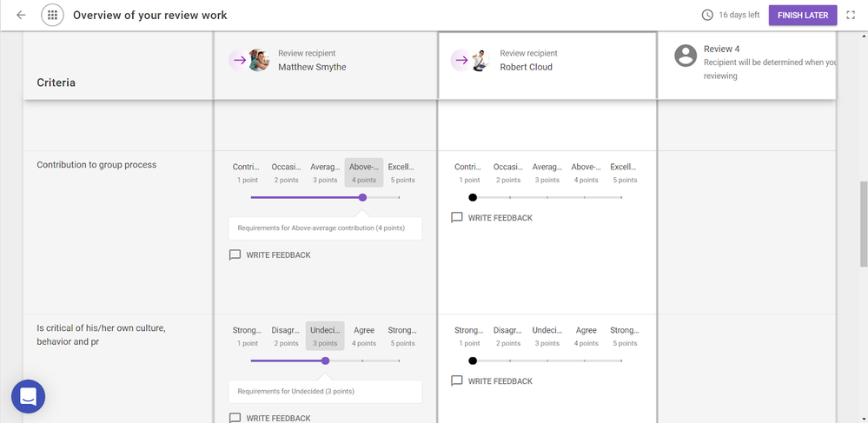The height and width of the screenshot is (423, 868).
Task: Click the clock icon by days left
Action: (x=707, y=15)
